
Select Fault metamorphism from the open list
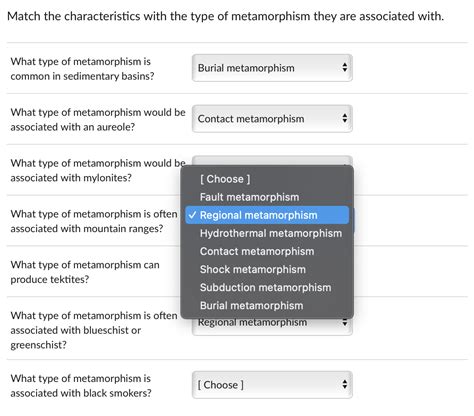point(249,197)
